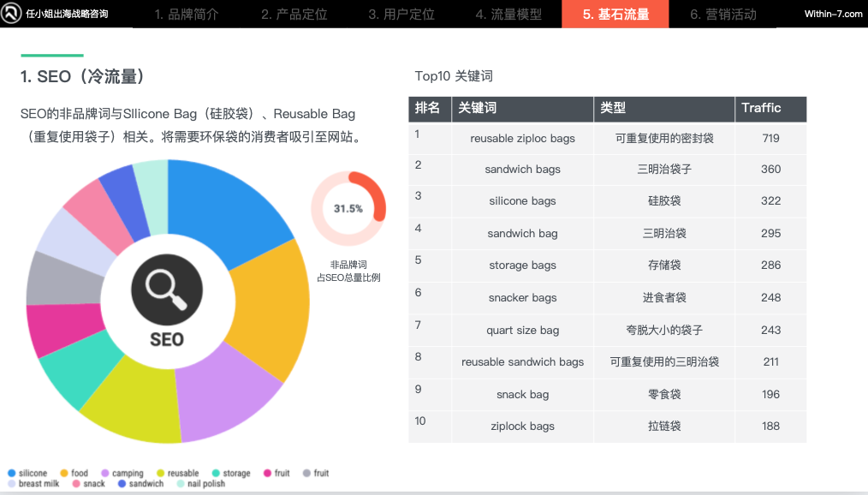Select the "quart size bag" keyword cell
This screenshot has height=495, width=868.
[x=522, y=331]
